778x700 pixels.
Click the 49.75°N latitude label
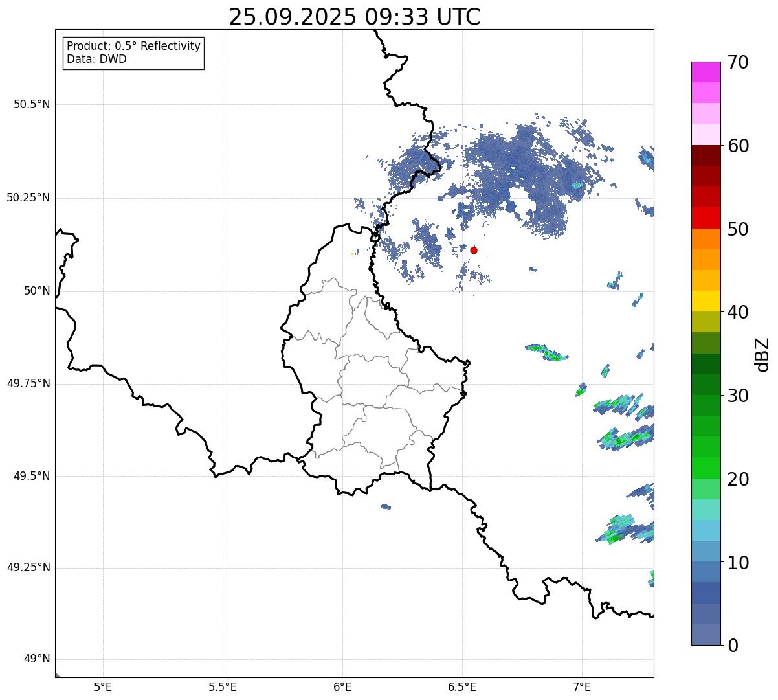pos(28,383)
